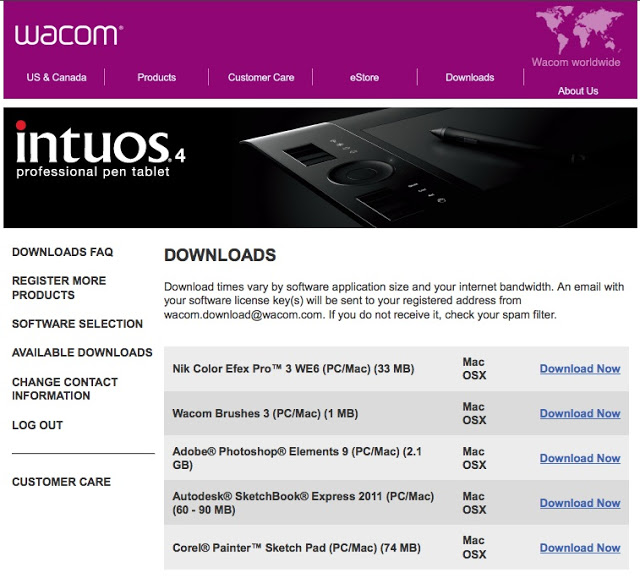The height and width of the screenshot is (578, 640).
Task: Open the eStore menu item
Action: pos(364,78)
